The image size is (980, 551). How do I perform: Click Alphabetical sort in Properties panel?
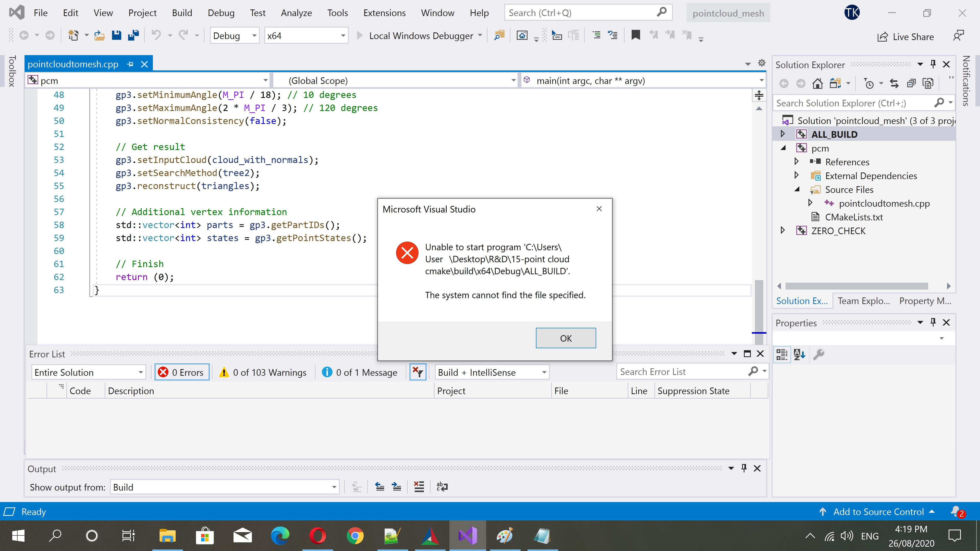pos(799,354)
